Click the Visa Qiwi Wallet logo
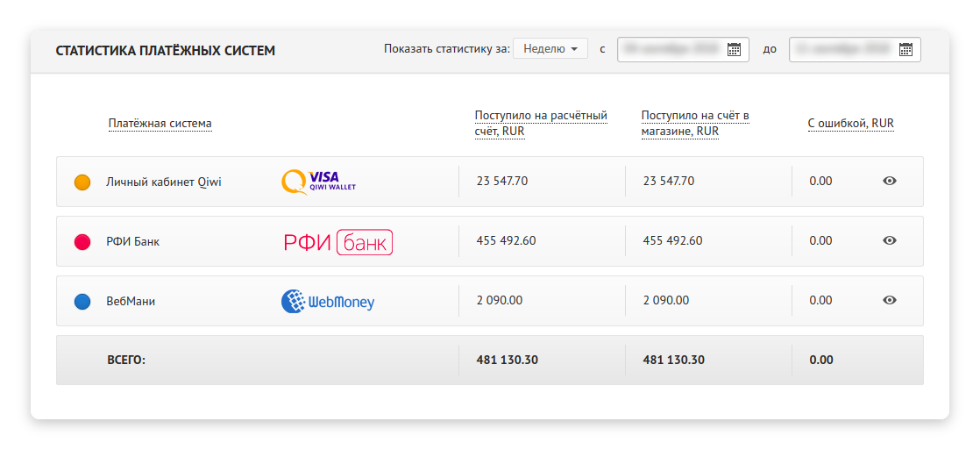Image resolution: width=980 pixels, height=450 pixels. 318,182
